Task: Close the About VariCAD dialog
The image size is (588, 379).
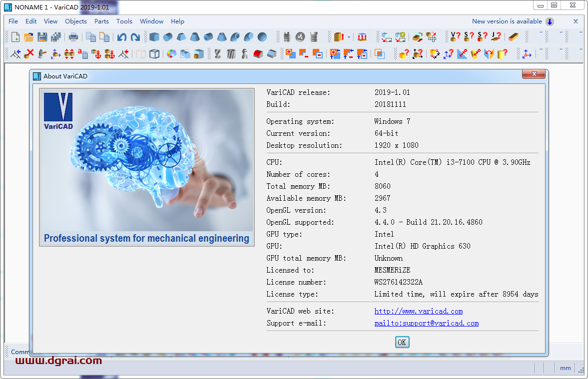Action: (534, 74)
